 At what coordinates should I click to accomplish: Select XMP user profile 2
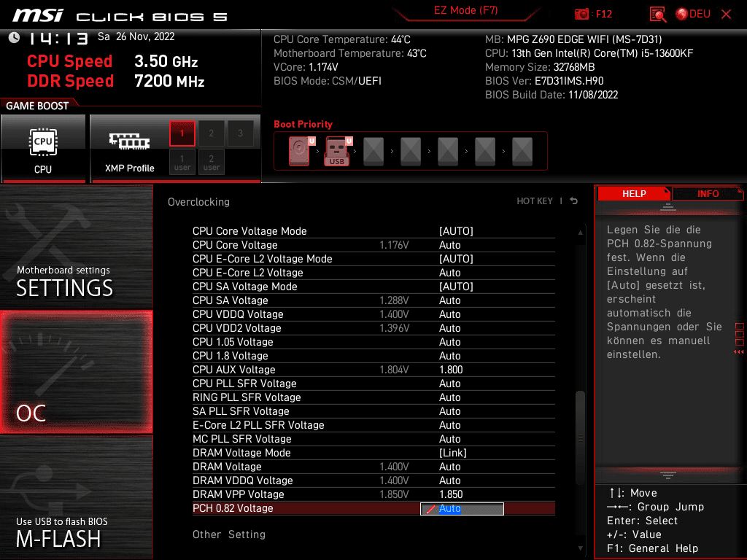[x=211, y=162]
